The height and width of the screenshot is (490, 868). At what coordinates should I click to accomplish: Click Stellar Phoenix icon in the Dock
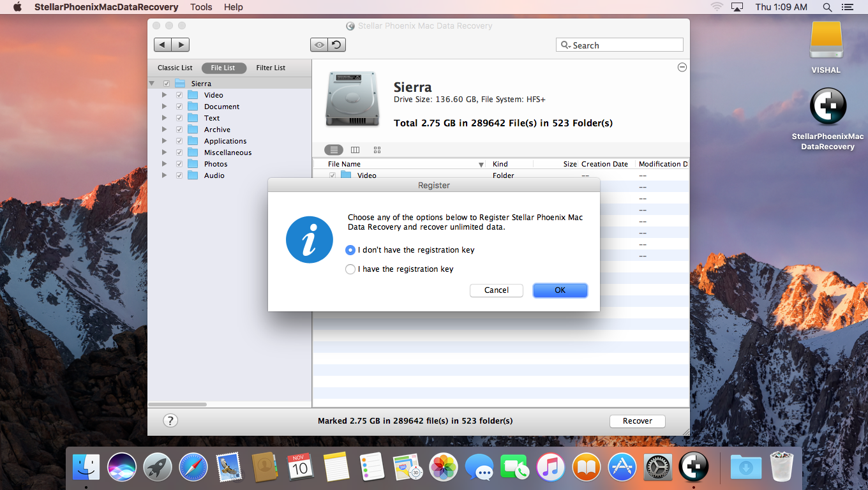[x=694, y=467]
